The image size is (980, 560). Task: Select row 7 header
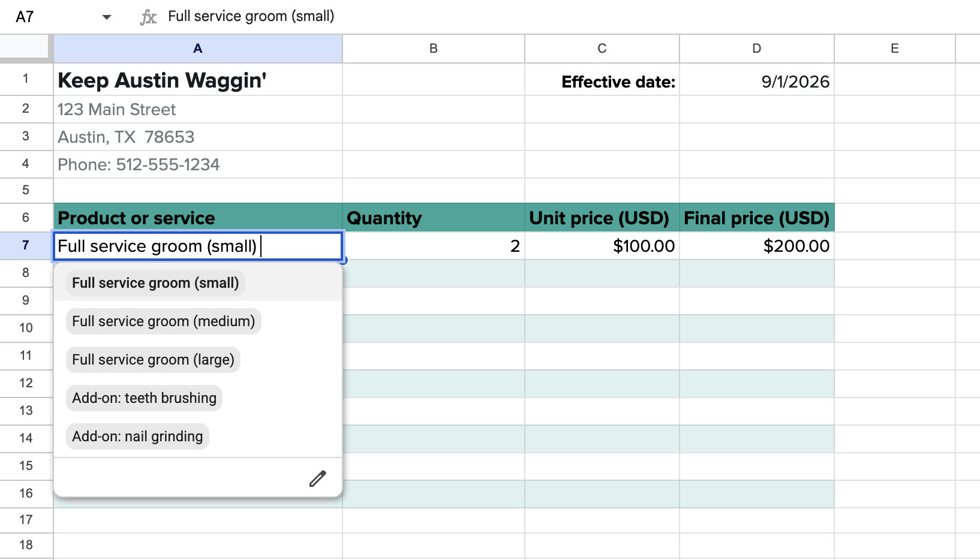point(26,245)
